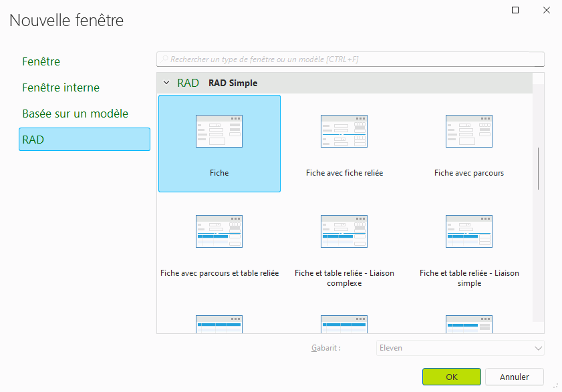Image resolution: width=562 pixels, height=392 pixels.
Task: Pick Fiche et table reliée Liaison simple icon
Action: [x=469, y=232]
